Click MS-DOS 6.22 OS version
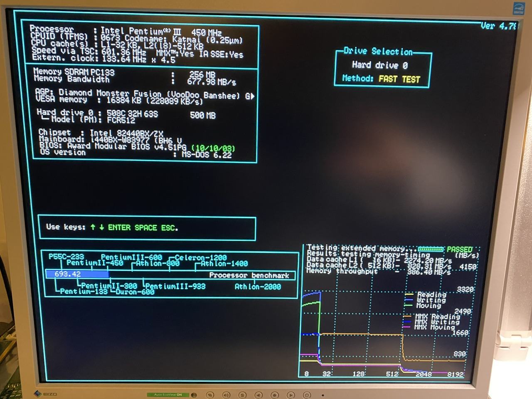This screenshot has width=532, height=399. pos(207,155)
